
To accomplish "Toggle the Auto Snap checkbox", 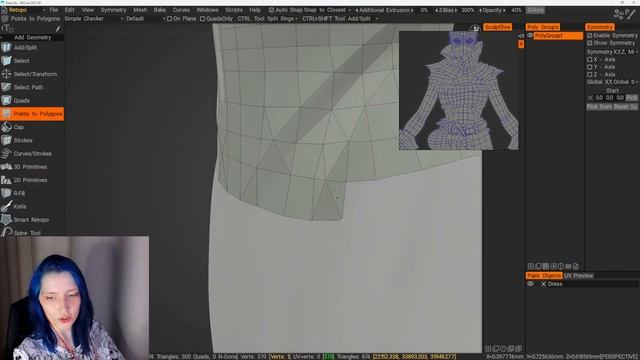I will click(271, 10).
